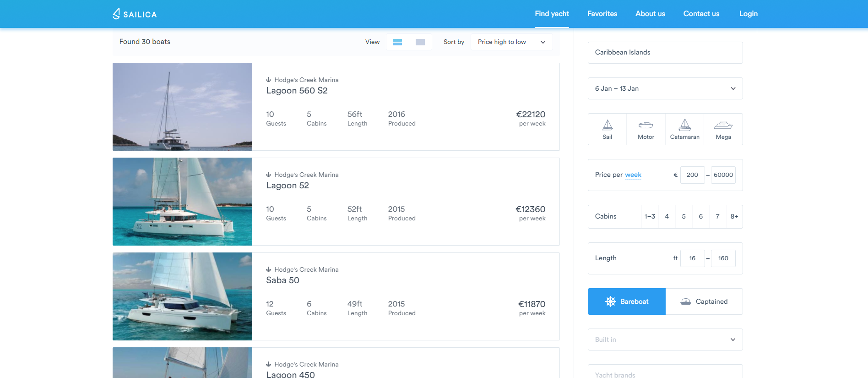Select the Motor boat type

[646, 129]
